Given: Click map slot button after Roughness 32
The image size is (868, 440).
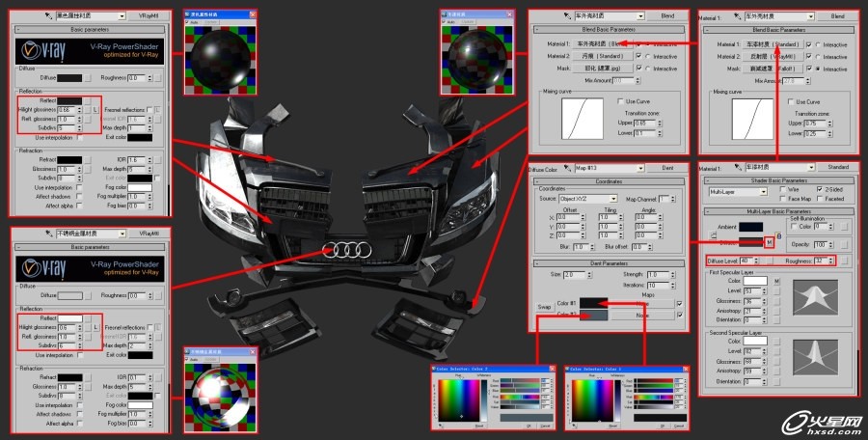Looking at the screenshot, I should point(844,261).
